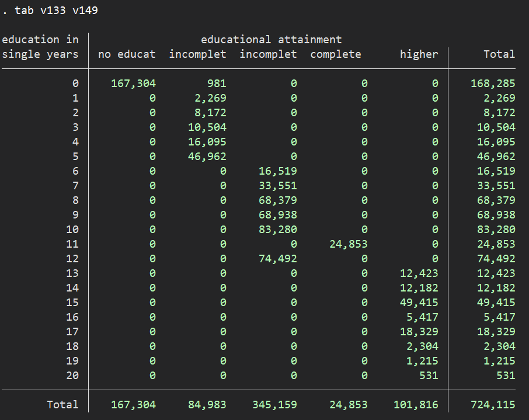
Task: Select the 'no educat' column header
Action: coord(127,54)
